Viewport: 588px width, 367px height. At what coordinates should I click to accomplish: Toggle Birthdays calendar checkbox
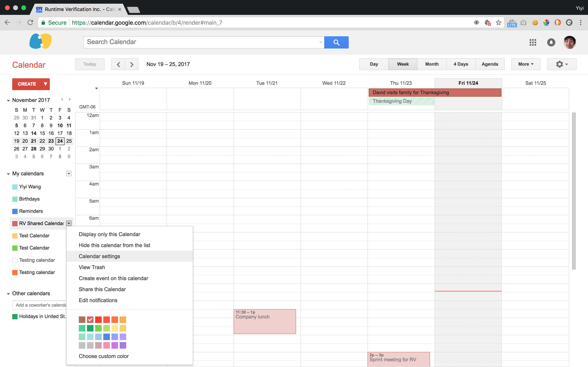click(15, 199)
